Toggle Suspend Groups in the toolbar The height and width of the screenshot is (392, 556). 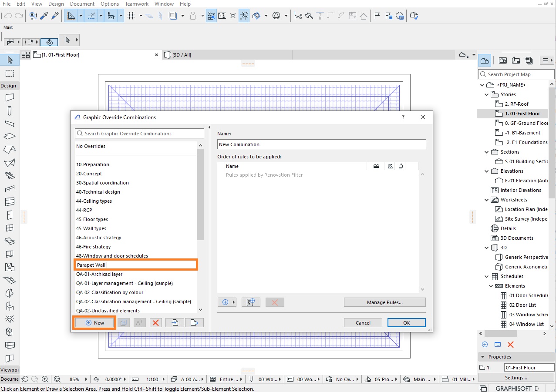pyautogui.click(x=244, y=16)
